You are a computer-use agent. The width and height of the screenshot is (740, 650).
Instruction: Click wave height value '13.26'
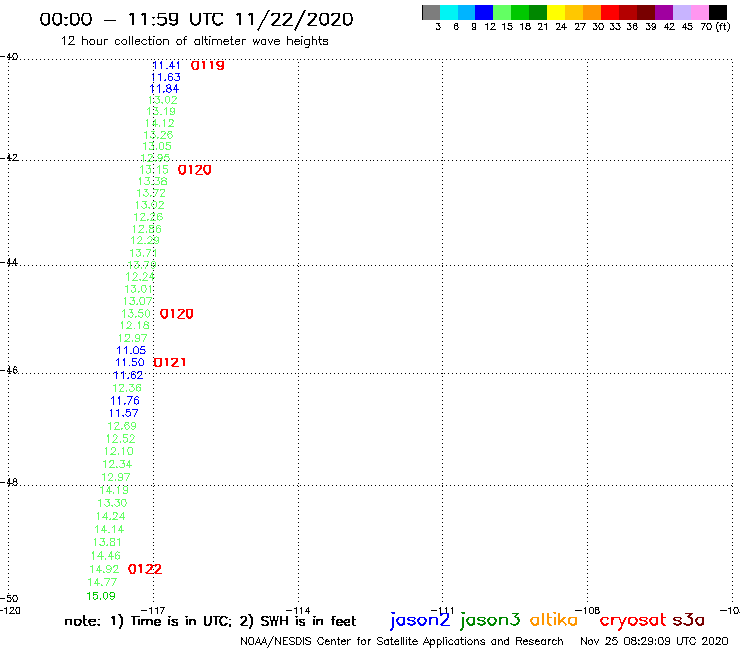coord(158,135)
